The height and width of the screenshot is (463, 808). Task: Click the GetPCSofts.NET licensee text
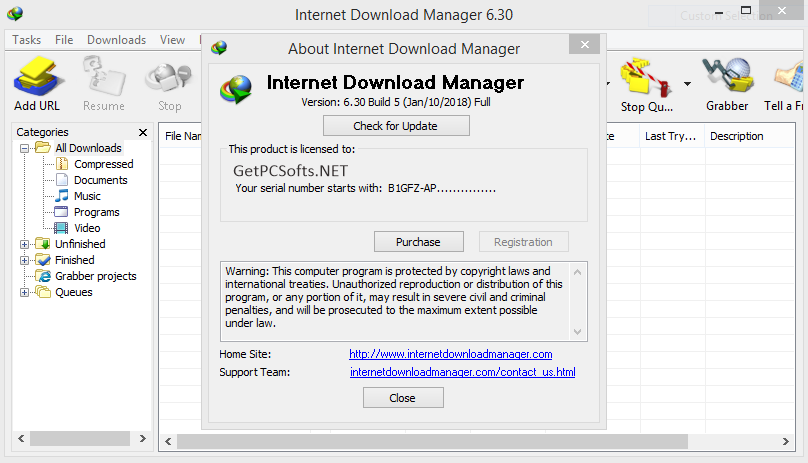[x=291, y=171]
